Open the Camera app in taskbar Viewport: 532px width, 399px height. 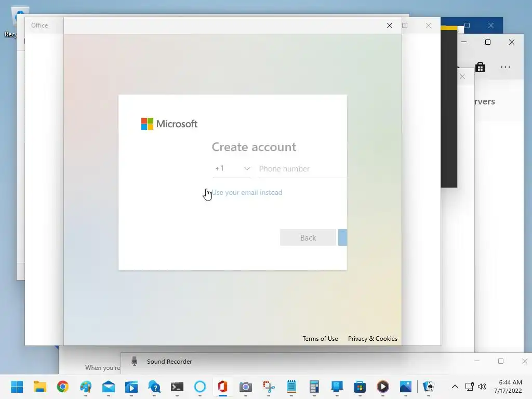[246, 387]
